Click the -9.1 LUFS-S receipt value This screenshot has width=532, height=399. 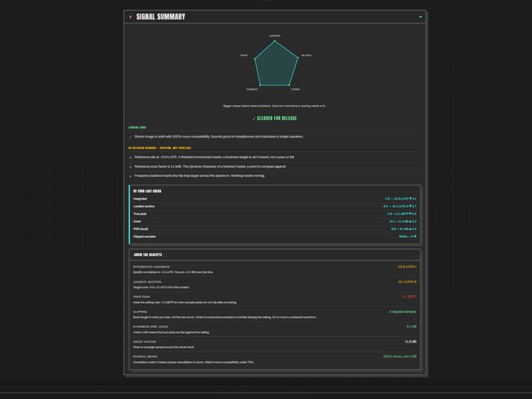(407, 281)
